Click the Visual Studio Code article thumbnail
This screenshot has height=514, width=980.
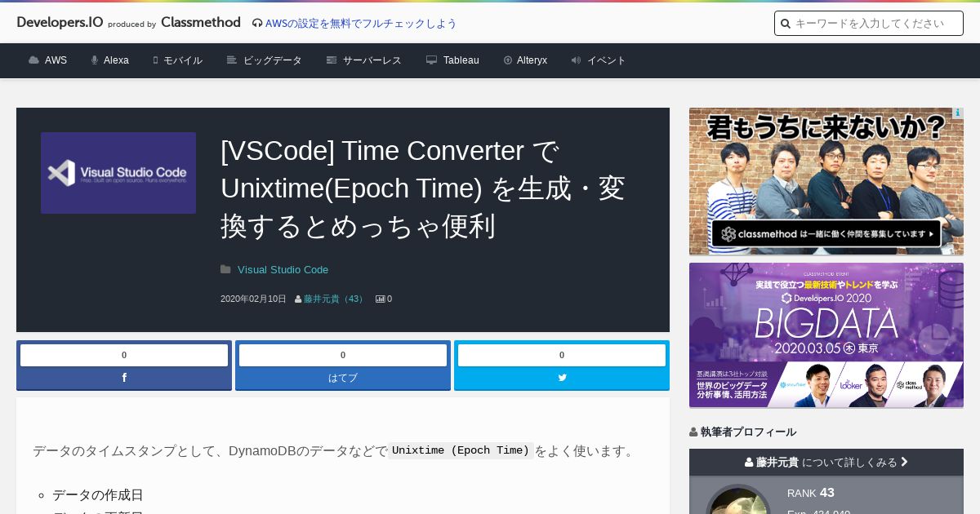(x=118, y=173)
